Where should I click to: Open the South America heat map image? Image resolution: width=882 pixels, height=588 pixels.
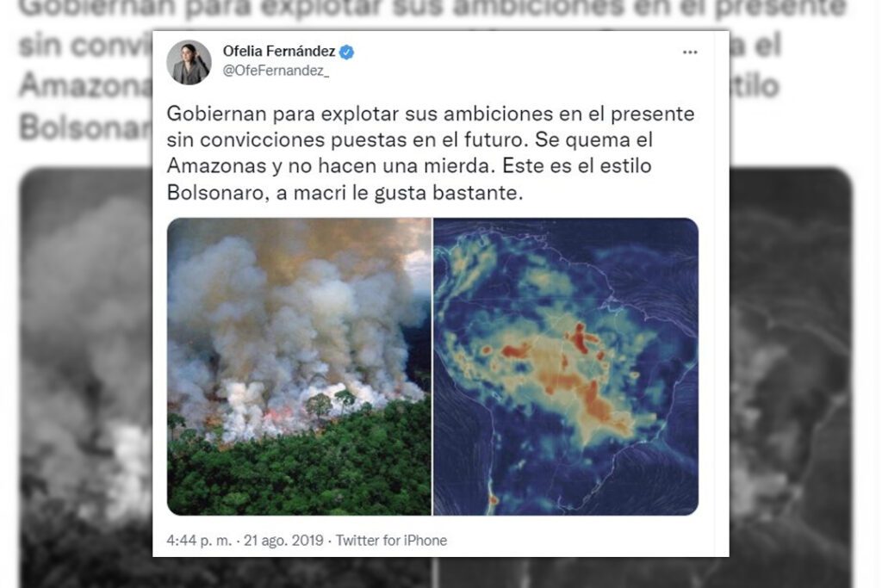click(x=566, y=367)
